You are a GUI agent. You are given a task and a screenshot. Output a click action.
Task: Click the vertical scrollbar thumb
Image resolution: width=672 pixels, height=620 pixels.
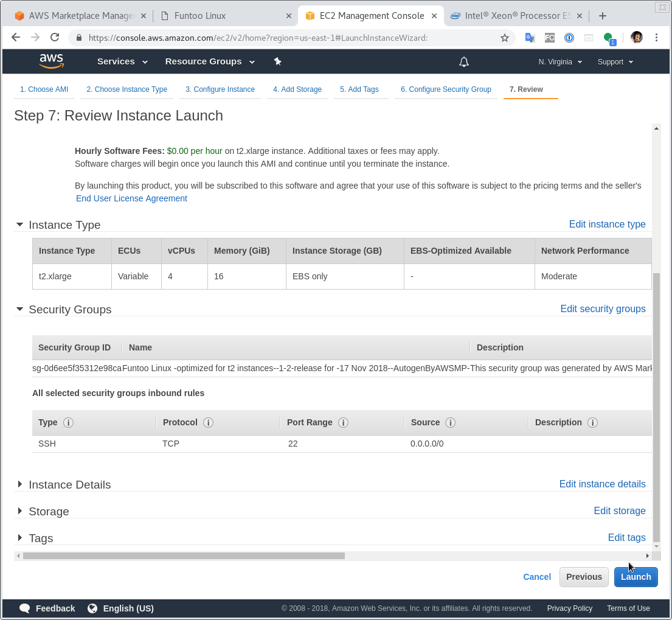pos(656,407)
